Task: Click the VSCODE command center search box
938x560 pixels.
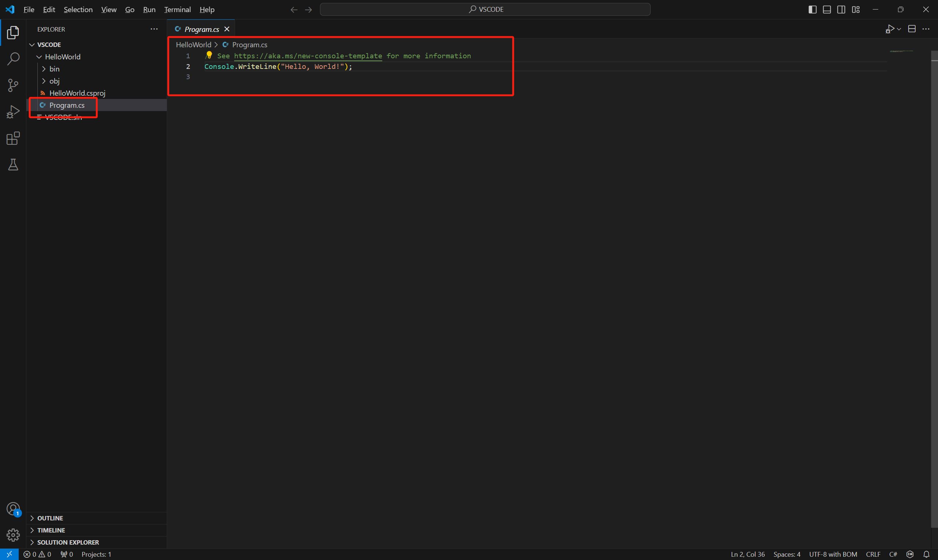Action: coord(485,10)
